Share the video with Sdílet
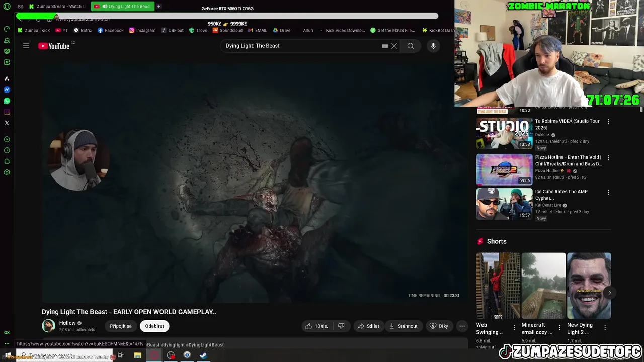The height and width of the screenshot is (362, 644). 368,326
